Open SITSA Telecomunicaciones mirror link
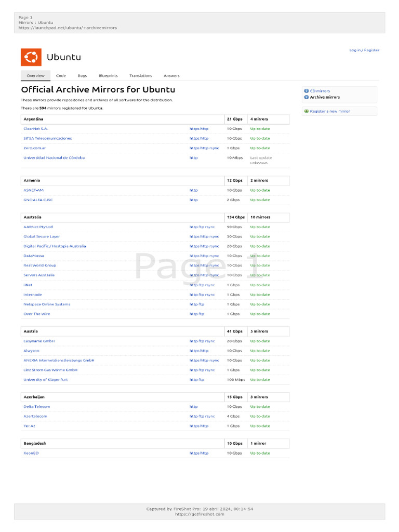 click(48, 138)
